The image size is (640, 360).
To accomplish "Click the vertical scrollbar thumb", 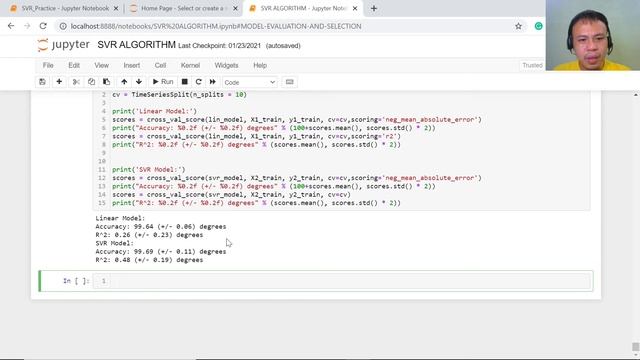I will (x=636, y=346).
